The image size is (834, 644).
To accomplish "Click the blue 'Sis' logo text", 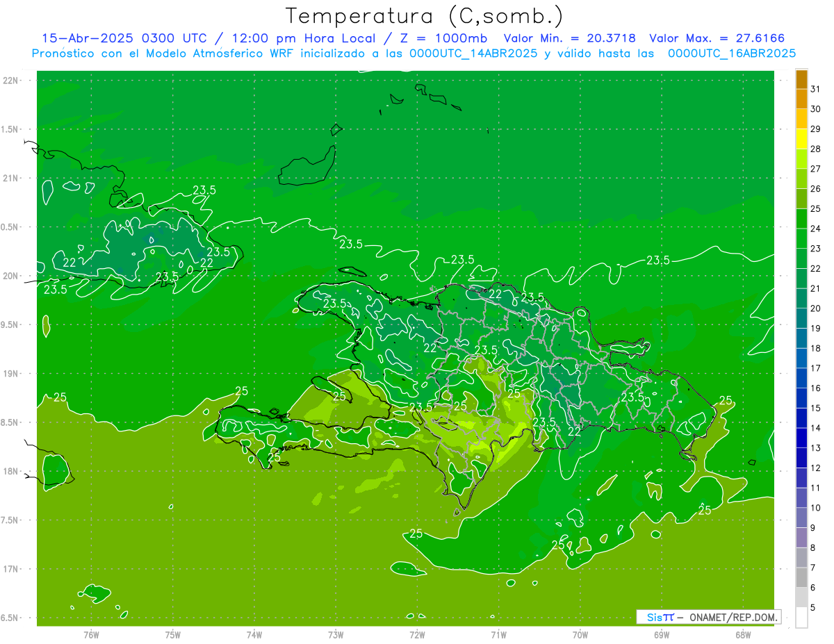I will [655, 617].
